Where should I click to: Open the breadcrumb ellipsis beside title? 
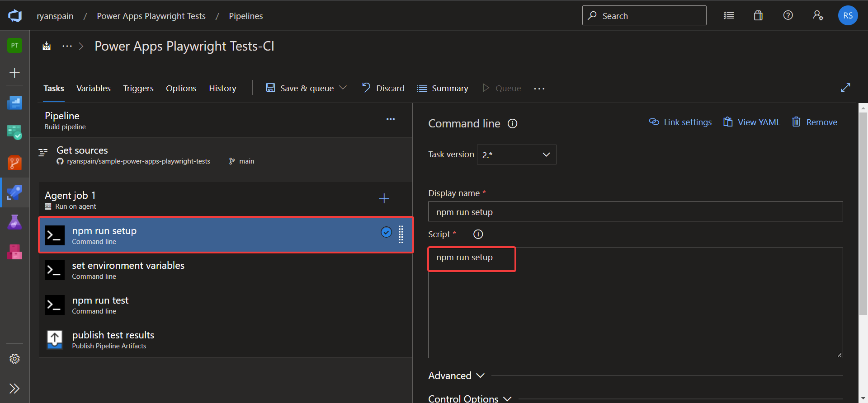(x=67, y=46)
